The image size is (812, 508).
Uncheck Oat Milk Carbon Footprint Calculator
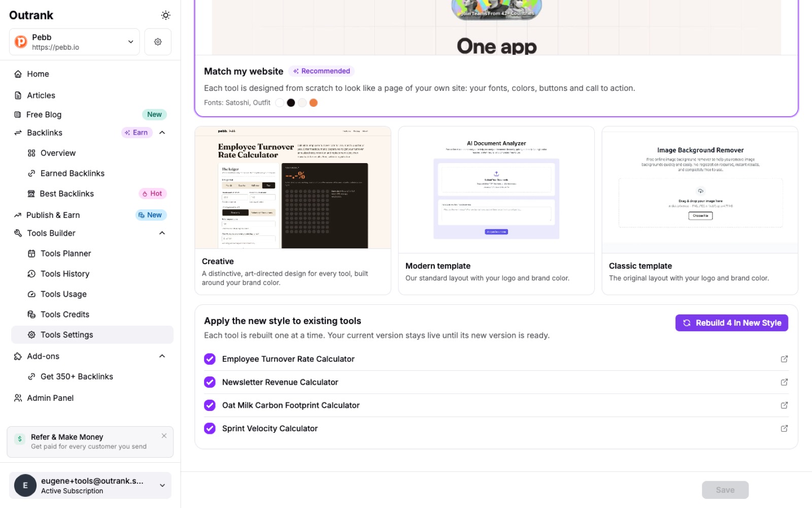[x=210, y=405]
